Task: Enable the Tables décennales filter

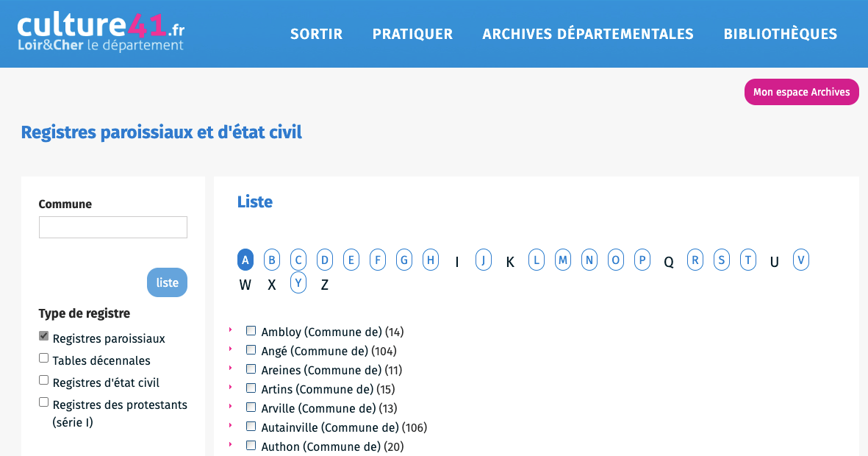Action: pyautogui.click(x=43, y=357)
